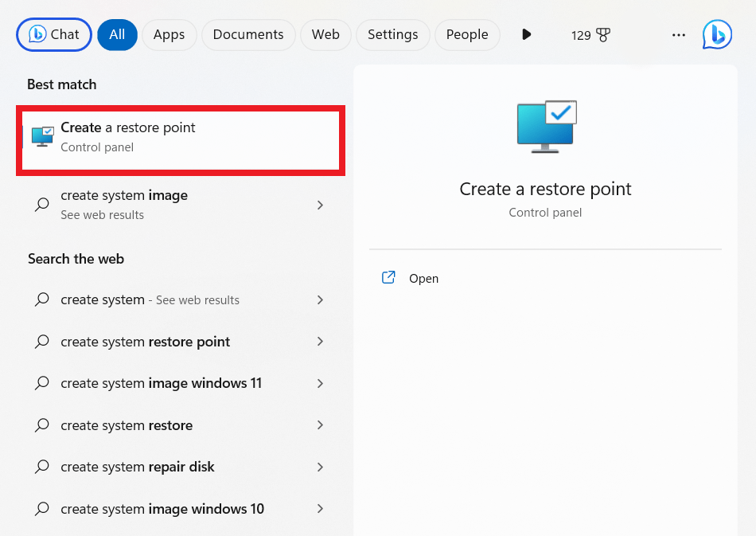Open the three-dot more options menu
This screenshot has height=536, width=756.
678,35
